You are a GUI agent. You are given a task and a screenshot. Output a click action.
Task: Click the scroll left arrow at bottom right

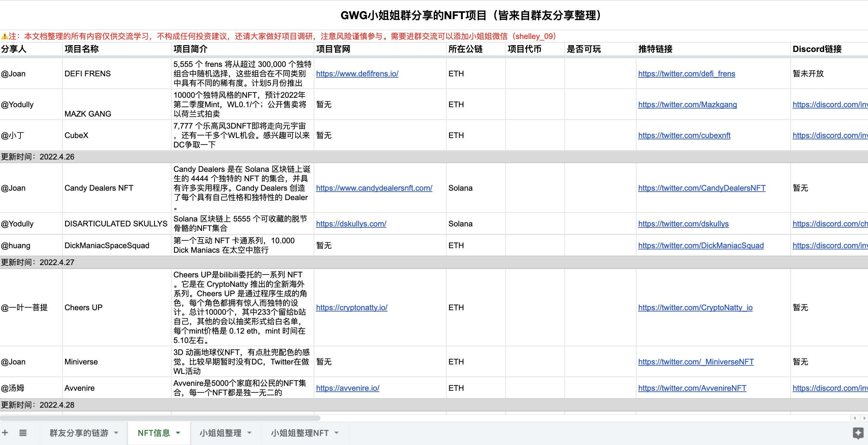855,418
